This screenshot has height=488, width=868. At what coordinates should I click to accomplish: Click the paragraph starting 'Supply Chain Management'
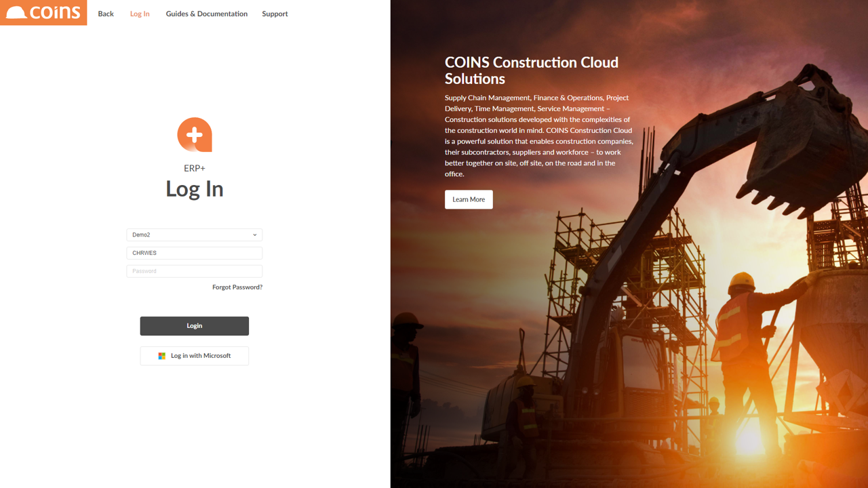539,136
